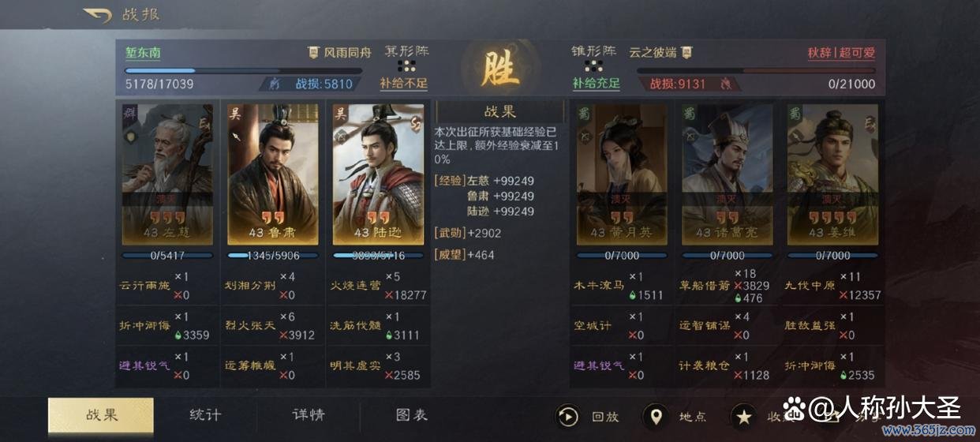Open the location pin icon

pos(655,416)
